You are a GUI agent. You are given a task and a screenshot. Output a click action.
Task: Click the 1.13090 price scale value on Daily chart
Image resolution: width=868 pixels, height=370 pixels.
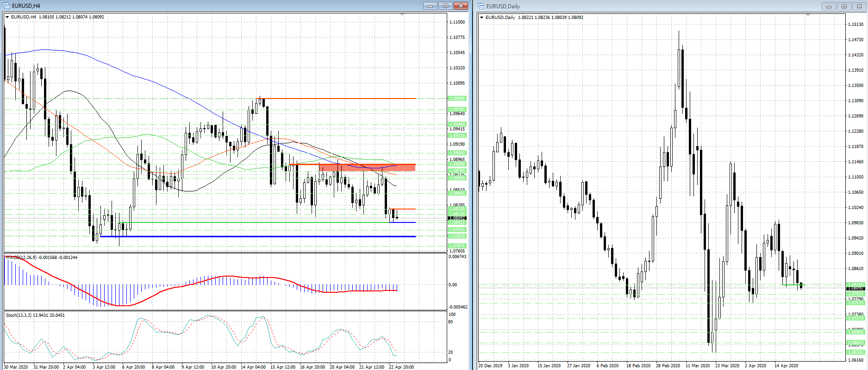pos(856,101)
